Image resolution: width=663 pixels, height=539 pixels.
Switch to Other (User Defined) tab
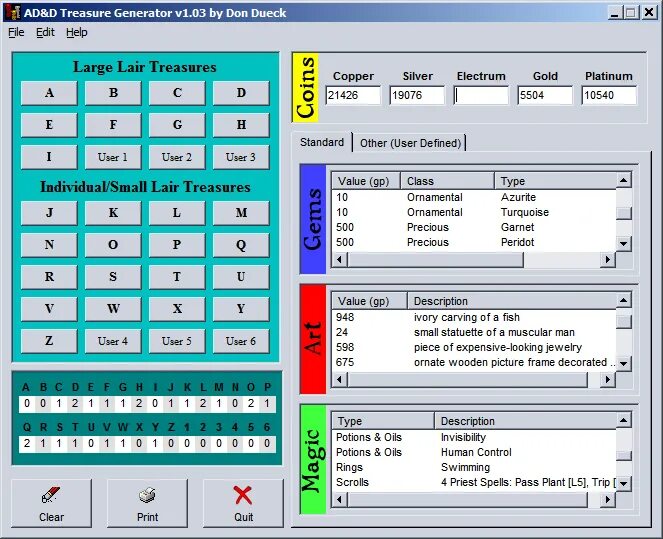pyautogui.click(x=410, y=143)
